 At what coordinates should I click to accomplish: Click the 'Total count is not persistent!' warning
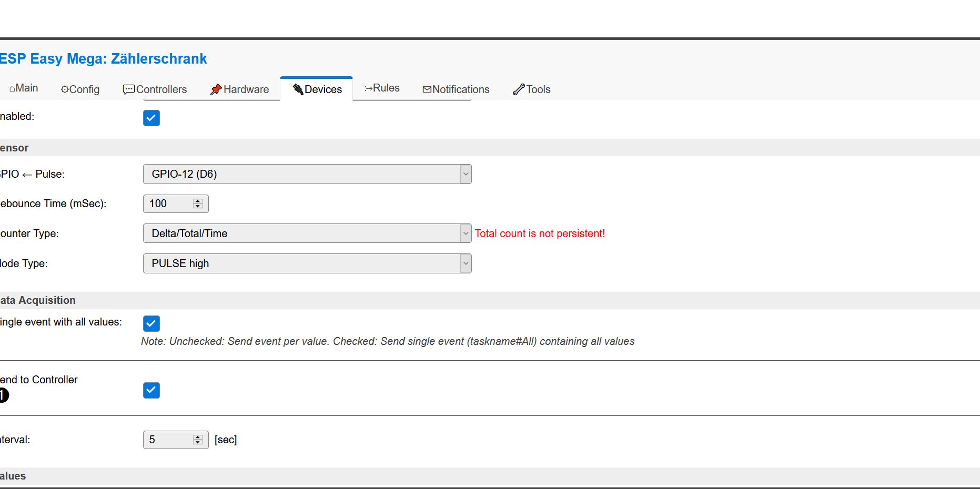(x=540, y=233)
